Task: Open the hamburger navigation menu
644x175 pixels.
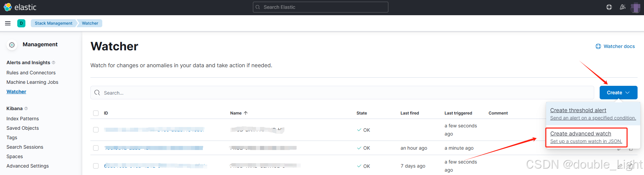Action: click(8, 23)
